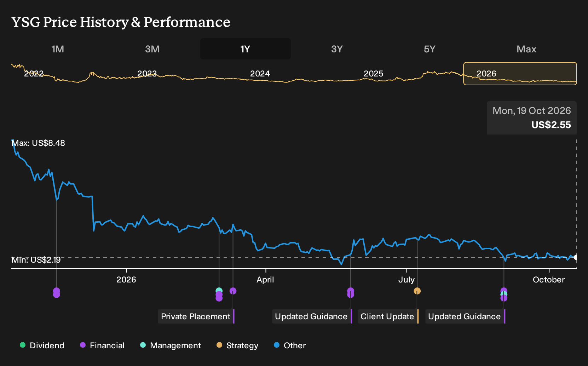
Task: Toggle the Strategy legend filter
Action: 237,345
